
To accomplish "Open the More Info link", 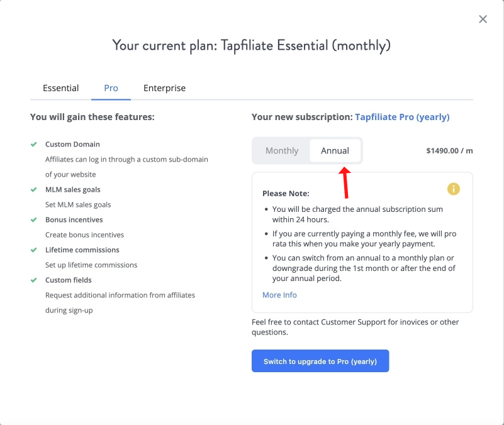I will [279, 295].
